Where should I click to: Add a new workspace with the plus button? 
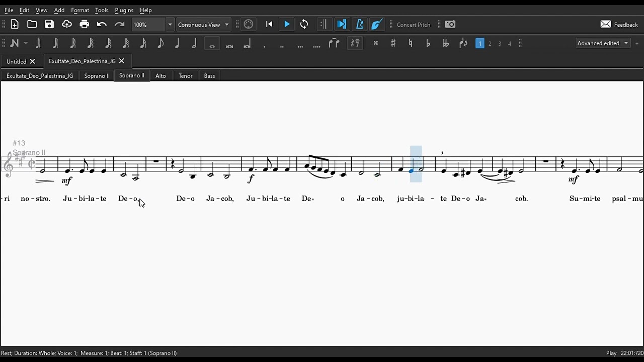(x=636, y=44)
